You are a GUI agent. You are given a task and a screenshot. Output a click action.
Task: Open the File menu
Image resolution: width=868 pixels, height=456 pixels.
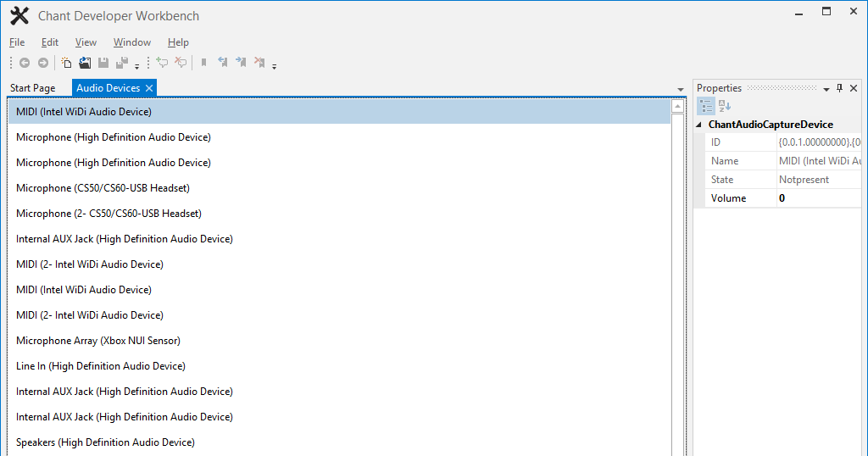[17, 42]
